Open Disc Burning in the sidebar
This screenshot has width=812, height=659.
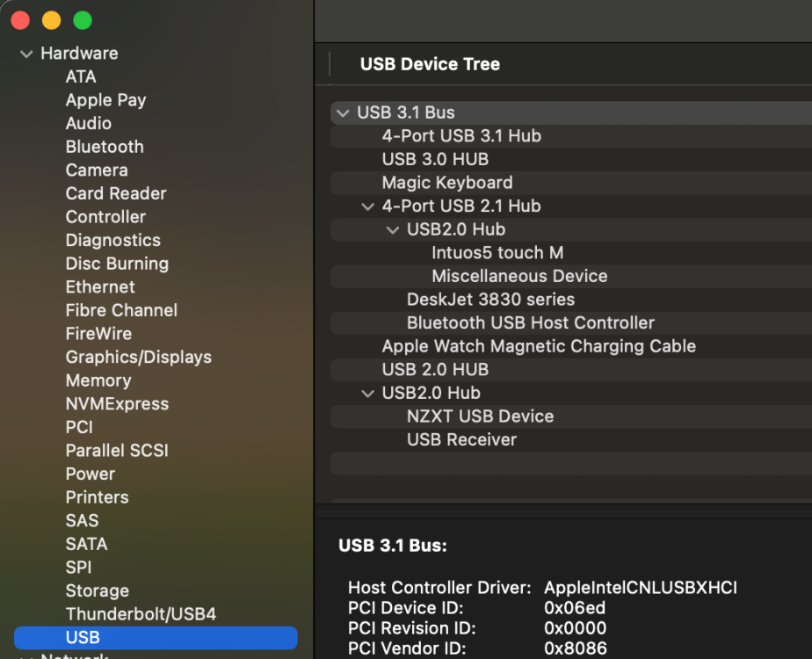117,264
